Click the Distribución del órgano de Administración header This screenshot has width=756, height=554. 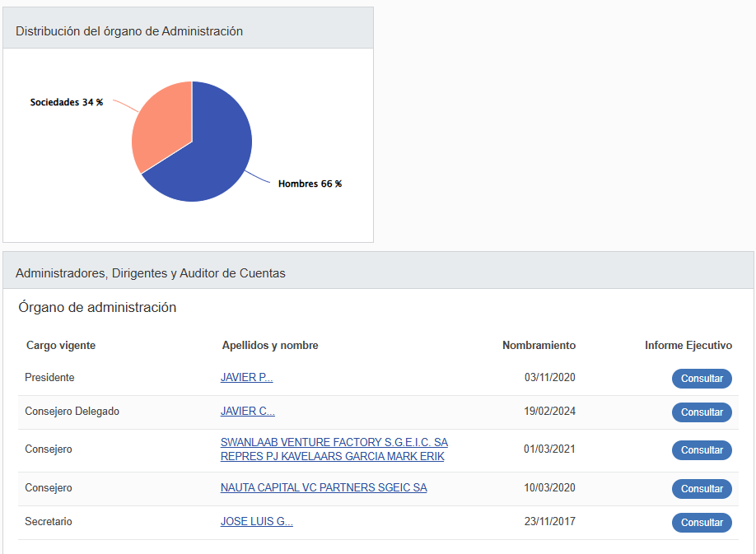tap(129, 31)
